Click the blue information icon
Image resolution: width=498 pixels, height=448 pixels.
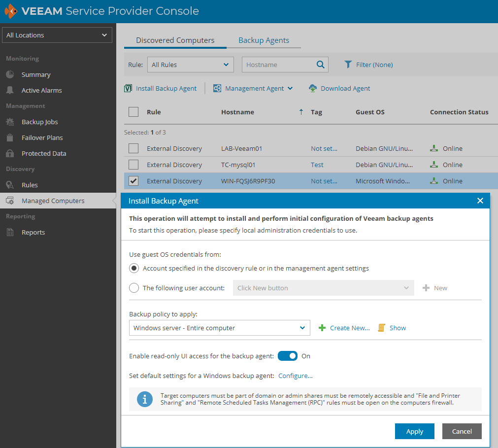click(145, 399)
